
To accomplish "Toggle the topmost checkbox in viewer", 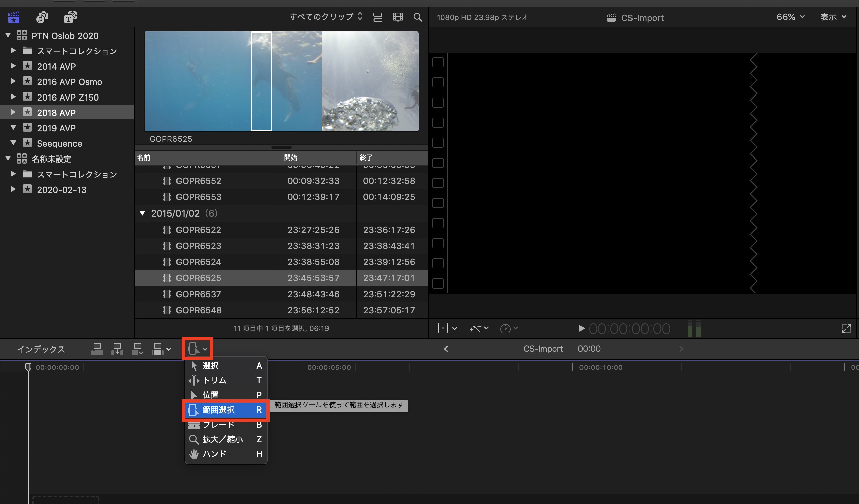I will click(438, 62).
